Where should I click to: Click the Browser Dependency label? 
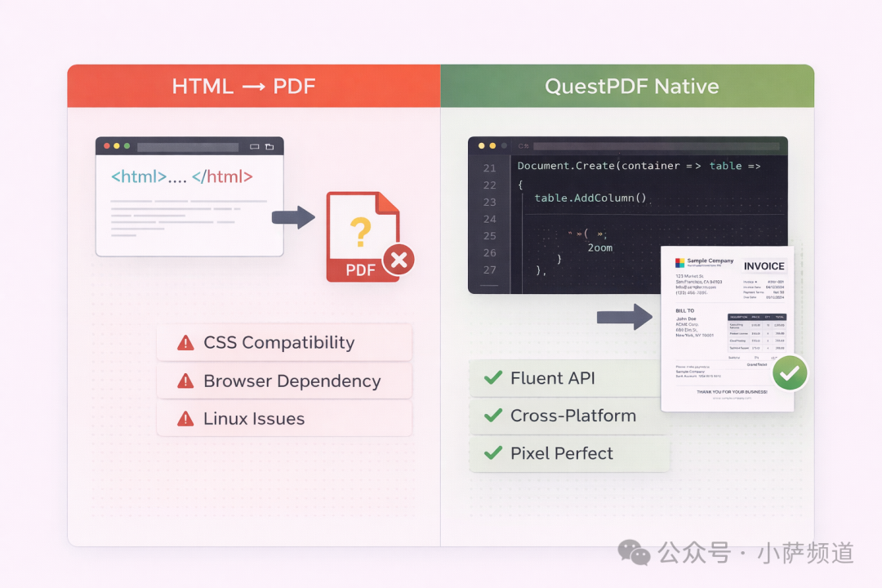292,381
